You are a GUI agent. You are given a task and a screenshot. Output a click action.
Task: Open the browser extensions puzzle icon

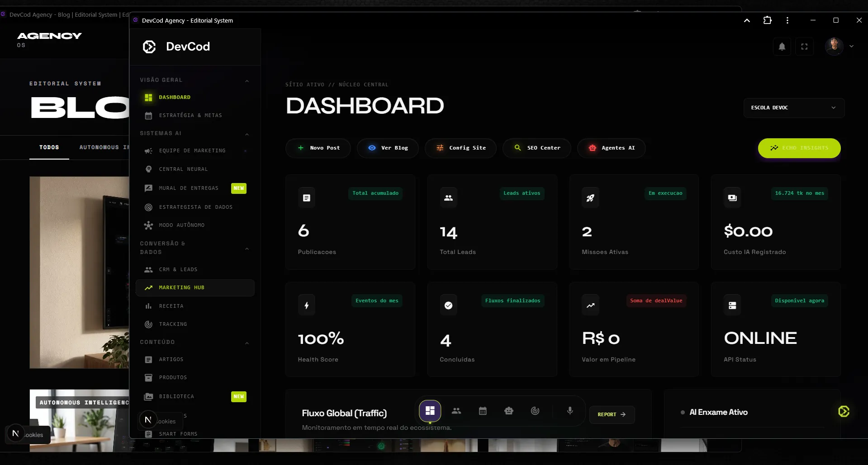(767, 20)
